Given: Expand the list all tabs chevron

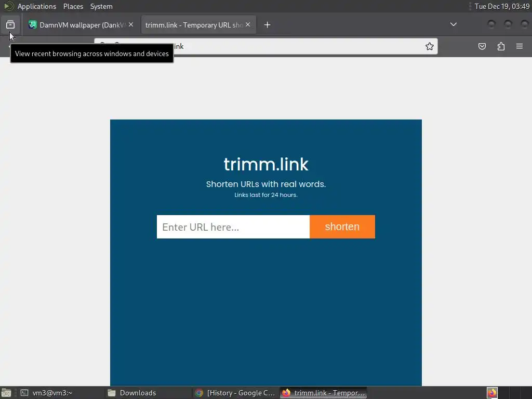Looking at the screenshot, I should tap(453, 24).
